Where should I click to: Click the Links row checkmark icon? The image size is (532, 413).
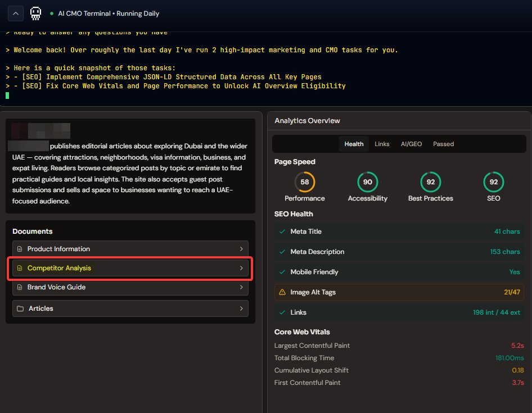[x=282, y=312]
